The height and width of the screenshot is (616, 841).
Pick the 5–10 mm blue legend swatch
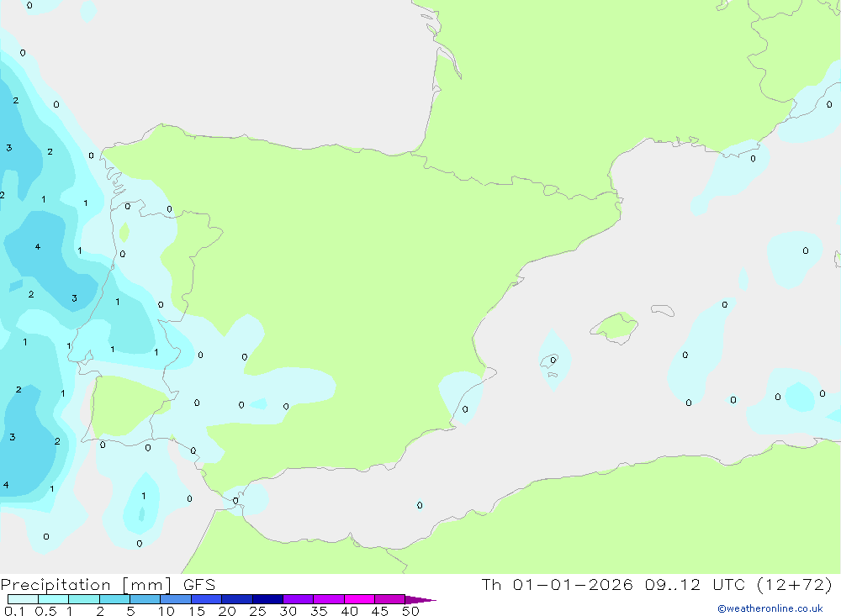[x=145, y=599]
